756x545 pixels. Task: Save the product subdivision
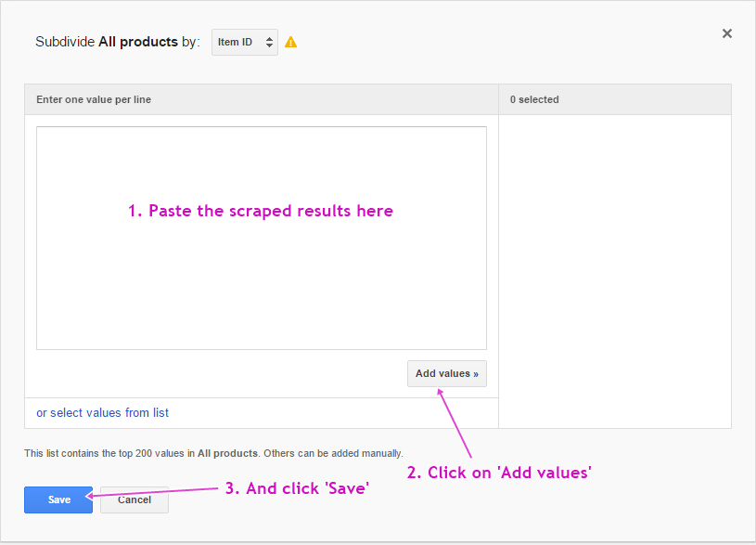click(58, 500)
